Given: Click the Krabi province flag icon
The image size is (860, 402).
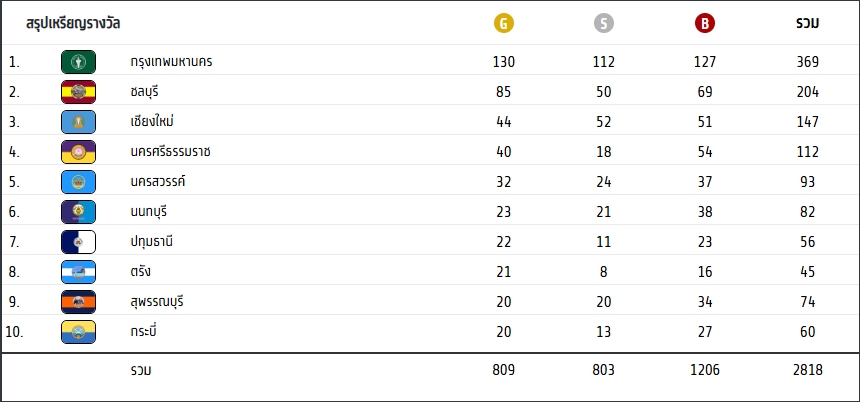Looking at the screenshot, I should point(78,332).
